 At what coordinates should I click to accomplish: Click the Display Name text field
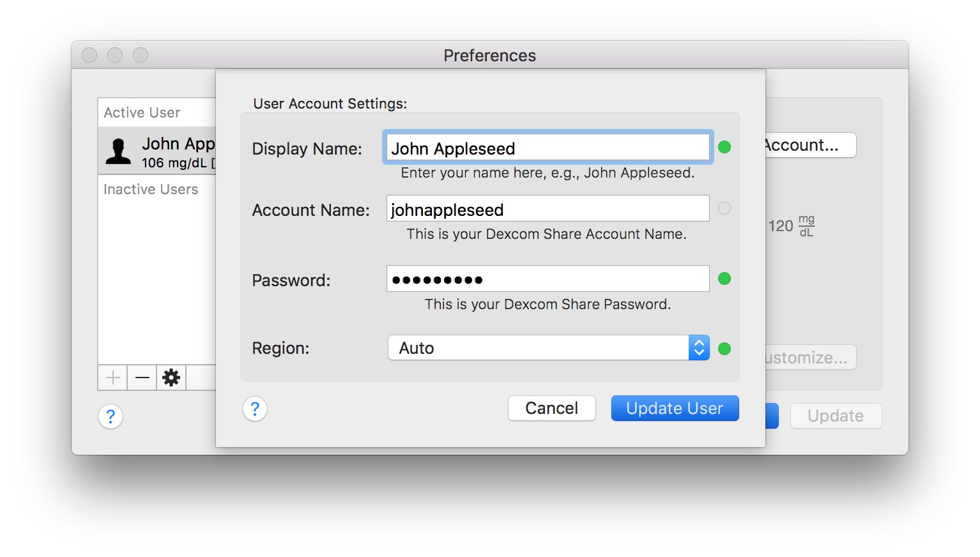pyautogui.click(x=547, y=148)
